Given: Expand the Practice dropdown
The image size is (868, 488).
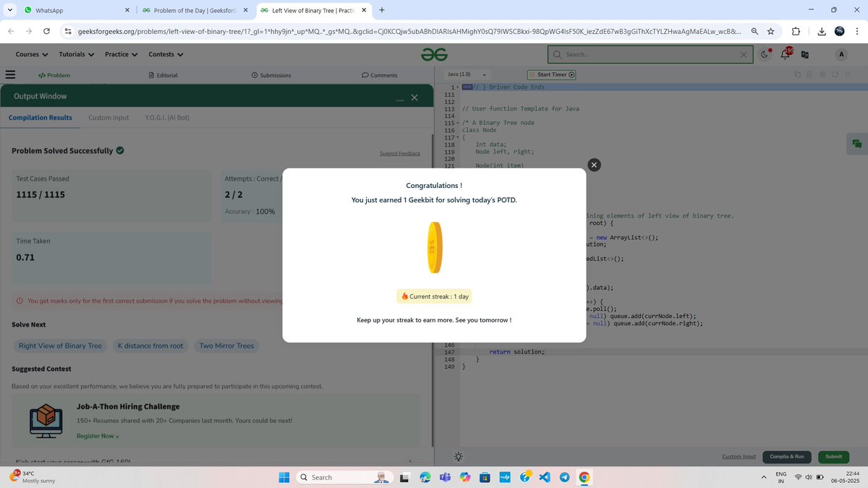Looking at the screenshot, I should click(121, 54).
